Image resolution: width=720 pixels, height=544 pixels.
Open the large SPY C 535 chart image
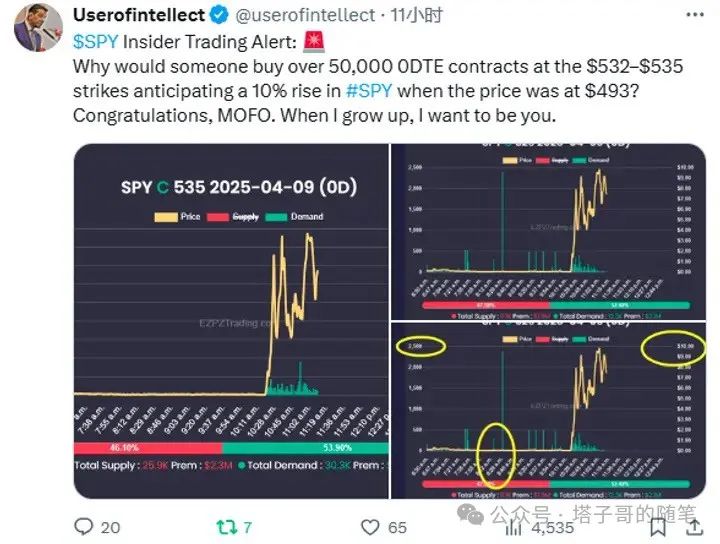(x=231, y=321)
